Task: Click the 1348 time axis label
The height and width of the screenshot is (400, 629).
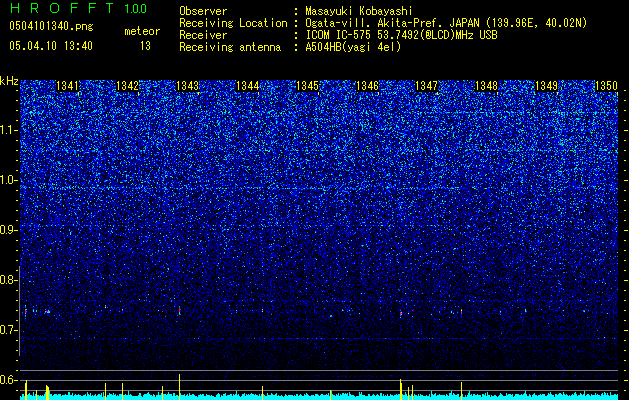Action: point(486,85)
